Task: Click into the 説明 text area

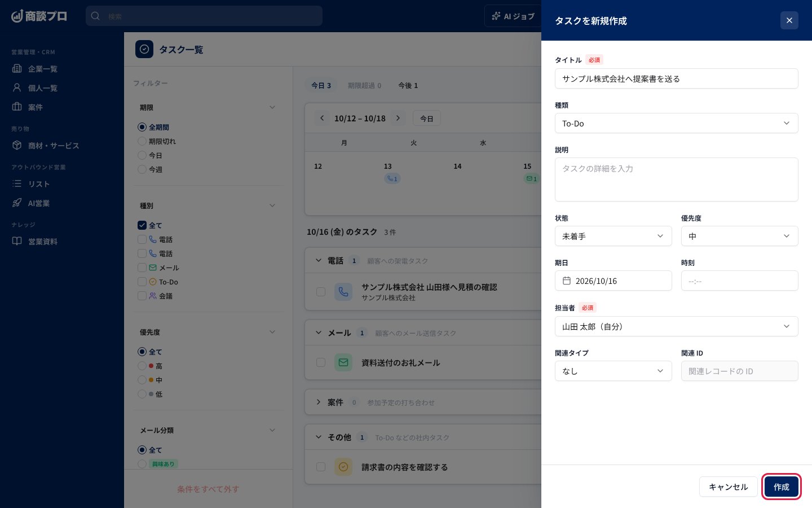Action: pos(677,179)
